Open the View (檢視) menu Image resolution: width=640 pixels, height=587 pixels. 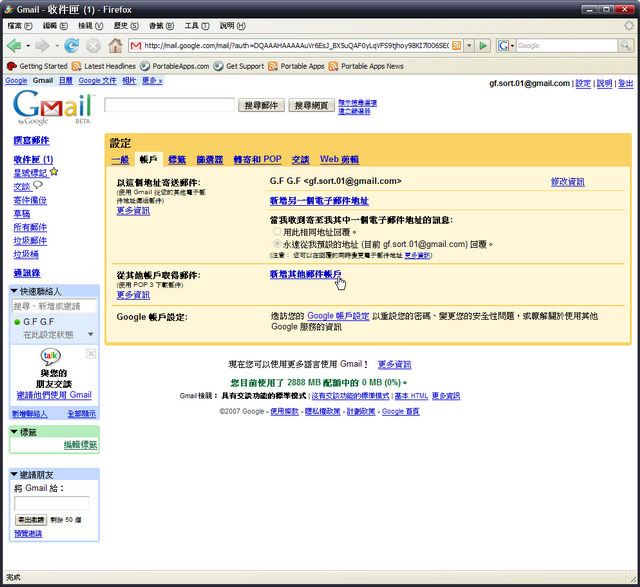point(91,26)
